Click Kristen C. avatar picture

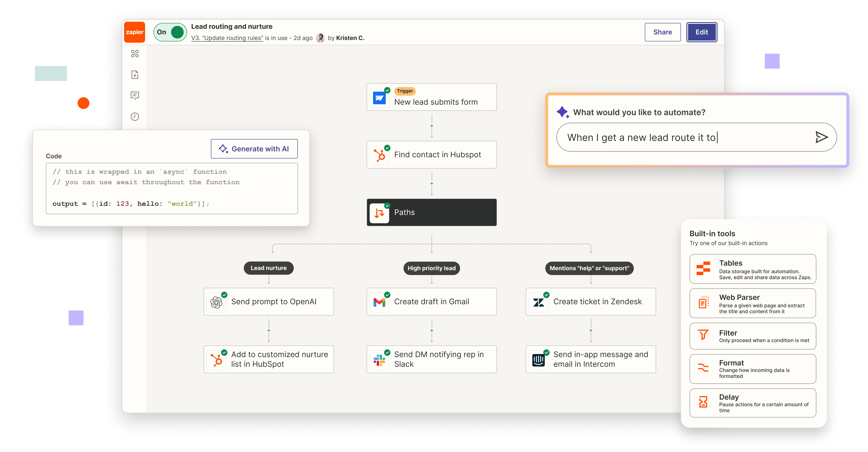(320, 38)
